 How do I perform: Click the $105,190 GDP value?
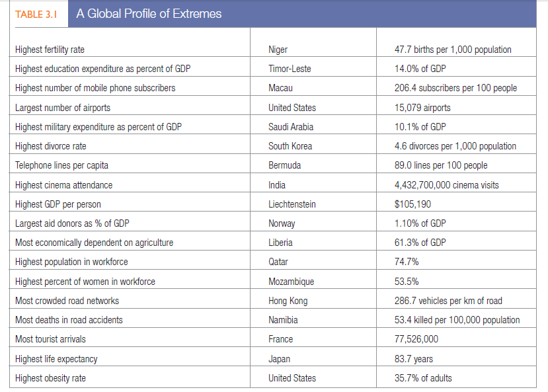point(414,204)
